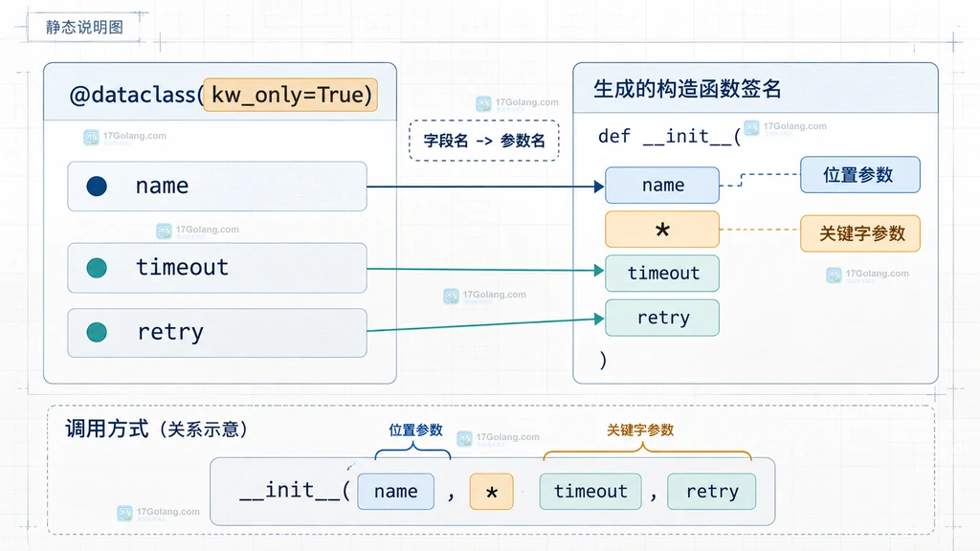
Task: Select the timeout parameter box in signature panel
Action: coord(662,273)
